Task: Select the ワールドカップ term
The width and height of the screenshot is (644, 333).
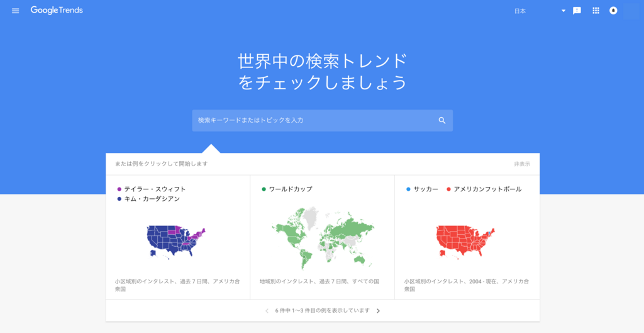Action: 291,189
